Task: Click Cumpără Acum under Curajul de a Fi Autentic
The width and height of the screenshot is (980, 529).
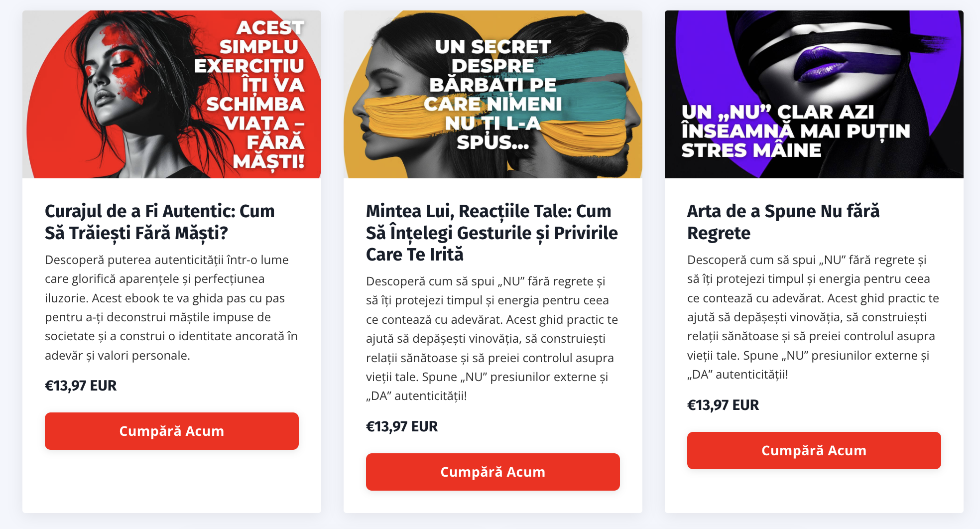Action: (x=172, y=431)
